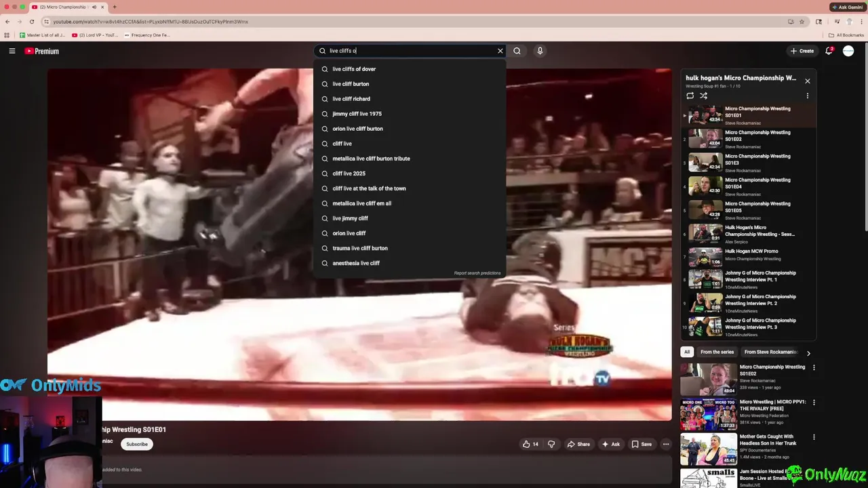Screen dimensions: 868x488
Task: Close the playlist panel
Action: click(807, 81)
